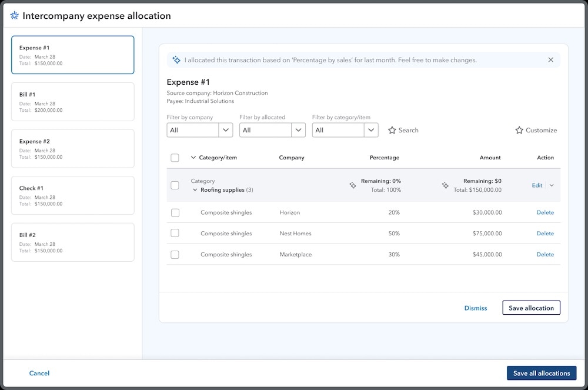Click the Intercompany expense allocation app logo
Screen dimensions: 588x390
tap(14, 15)
